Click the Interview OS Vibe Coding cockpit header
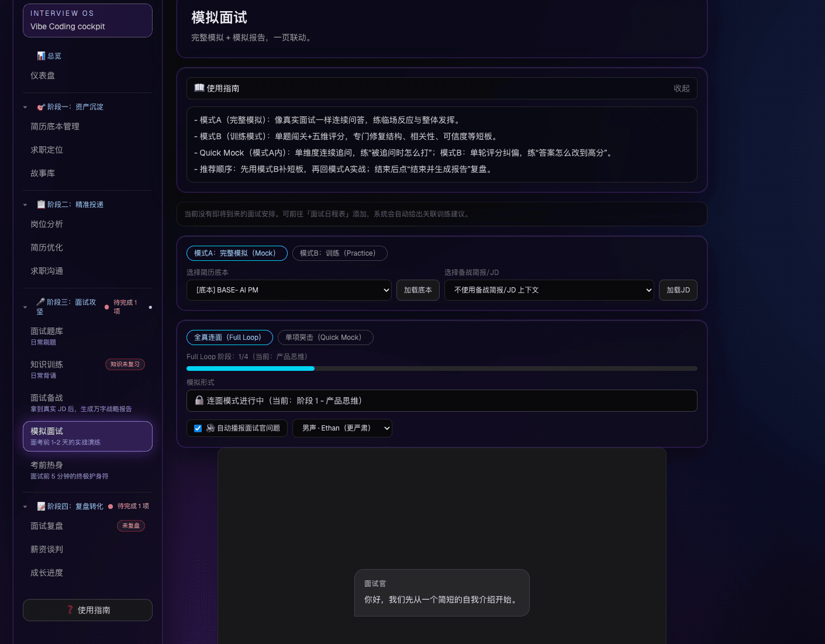Image resolution: width=825 pixels, height=644 pixels. coord(88,20)
